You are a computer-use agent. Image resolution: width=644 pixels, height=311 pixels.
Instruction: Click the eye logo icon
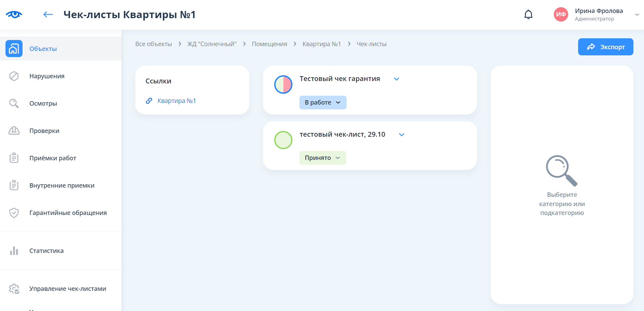click(14, 14)
